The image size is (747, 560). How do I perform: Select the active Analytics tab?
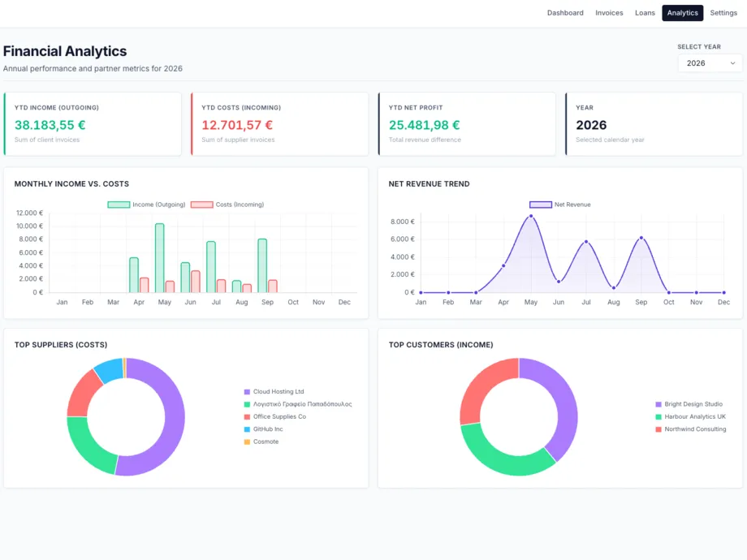click(682, 13)
